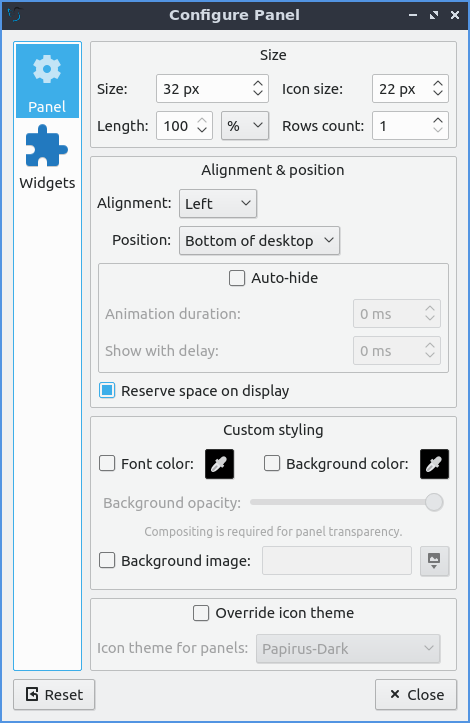Screen dimensions: 470x723
Task: Open the Alignment dropdown showing Left
Action: 218,203
